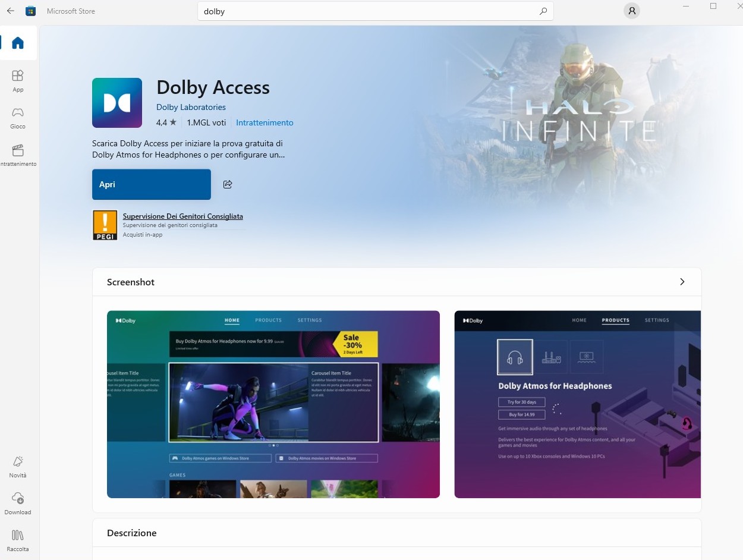Screen dimensions: 743x560
Task: Click the Intrattenimento category link
Action: tap(265, 122)
